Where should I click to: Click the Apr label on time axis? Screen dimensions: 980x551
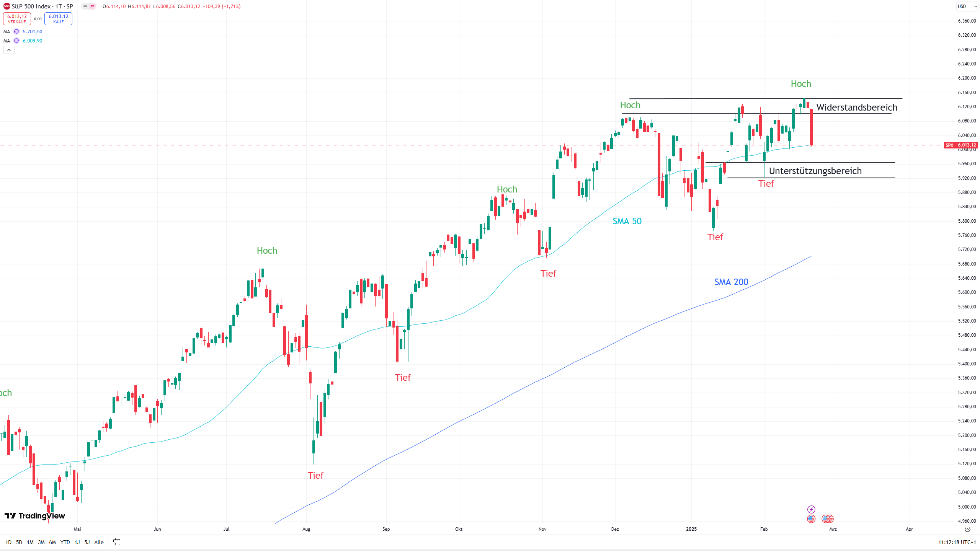(x=910, y=529)
